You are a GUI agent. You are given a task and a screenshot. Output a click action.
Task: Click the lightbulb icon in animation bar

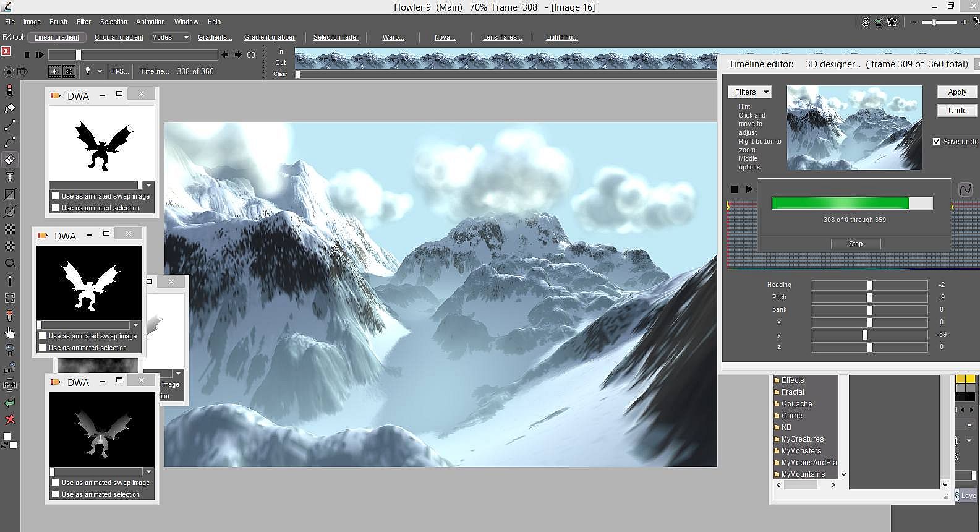pos(88,71)
